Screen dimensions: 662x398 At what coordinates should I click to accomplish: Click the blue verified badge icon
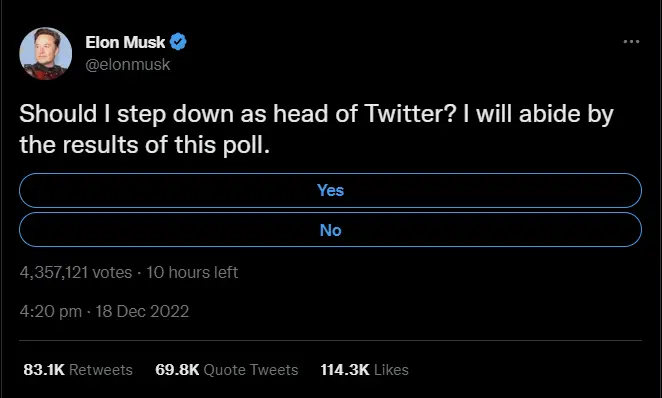(178, 42)
